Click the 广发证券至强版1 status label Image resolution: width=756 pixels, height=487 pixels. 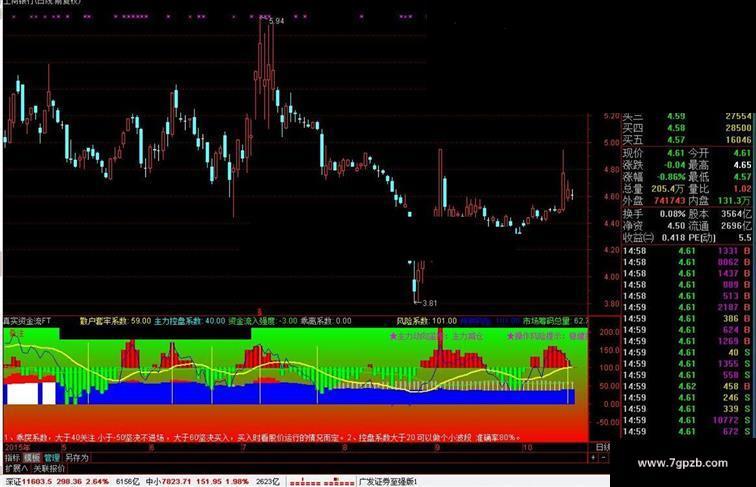tap(388, 481)
